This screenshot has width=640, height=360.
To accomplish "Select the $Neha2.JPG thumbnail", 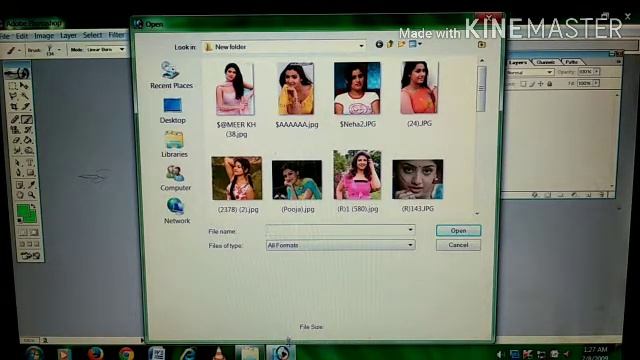I will coord(357,88).
